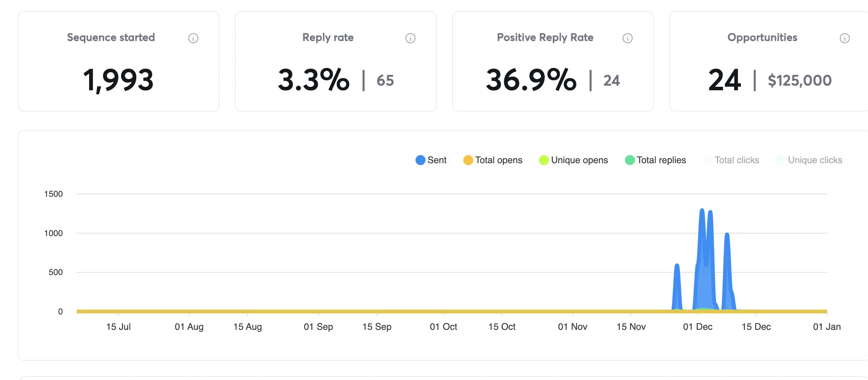Click the Opportunities card title
The height and width of the screenshot is (380, 868).
click(x=762, y=37)
